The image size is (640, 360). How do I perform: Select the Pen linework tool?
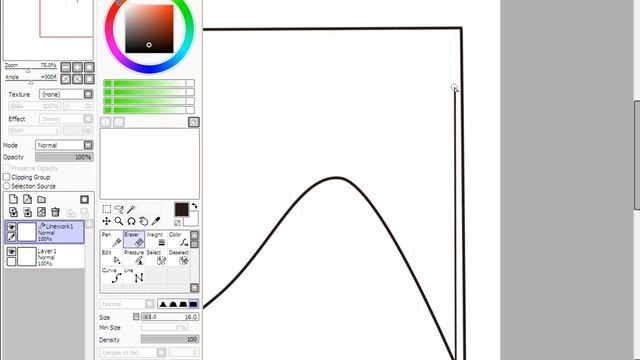(x=111, y=240)
